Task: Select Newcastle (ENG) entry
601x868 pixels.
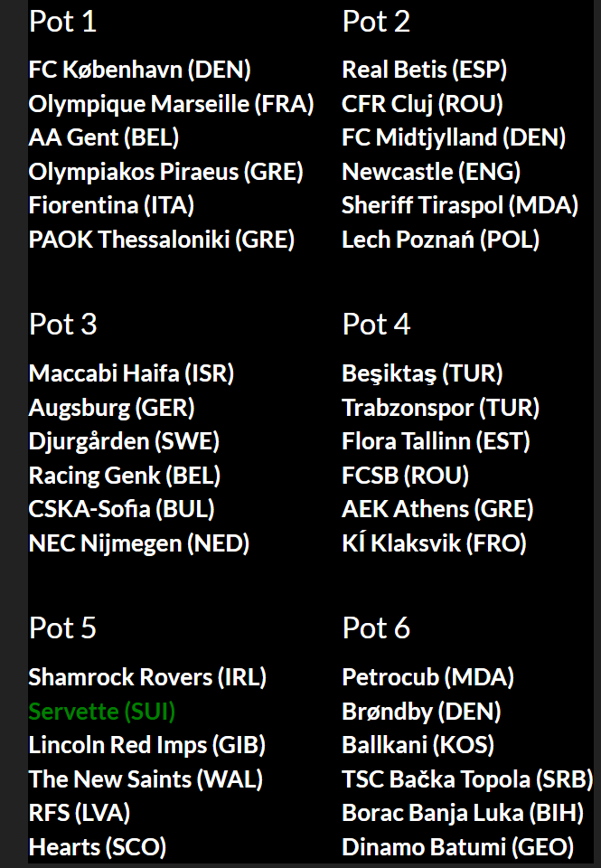Action: point(431,172)
